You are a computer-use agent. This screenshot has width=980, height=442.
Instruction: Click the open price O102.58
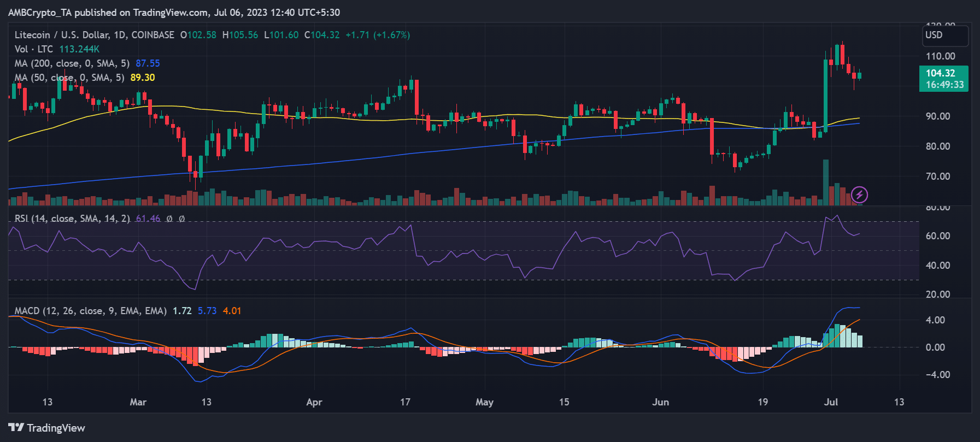198,35
